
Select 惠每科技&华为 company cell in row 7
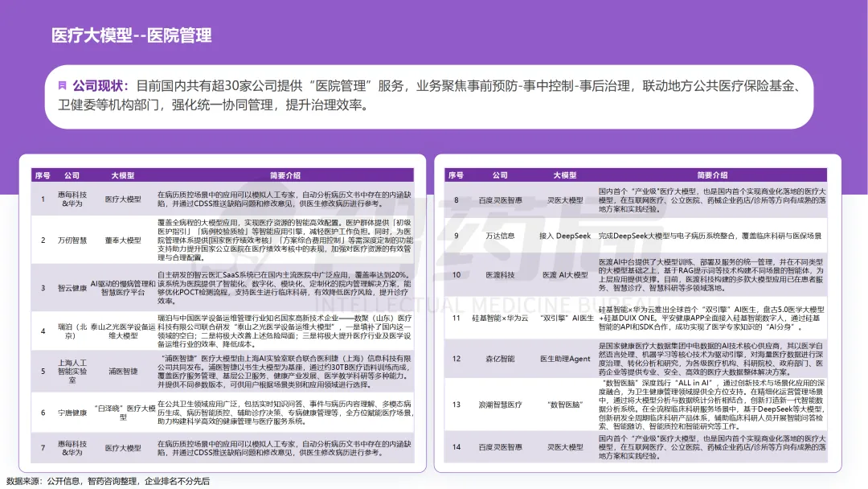click(72, 448)
